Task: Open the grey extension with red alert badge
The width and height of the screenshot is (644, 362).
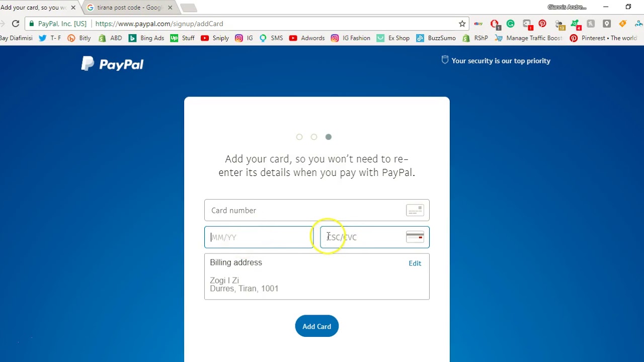Action: click(527, 24)
